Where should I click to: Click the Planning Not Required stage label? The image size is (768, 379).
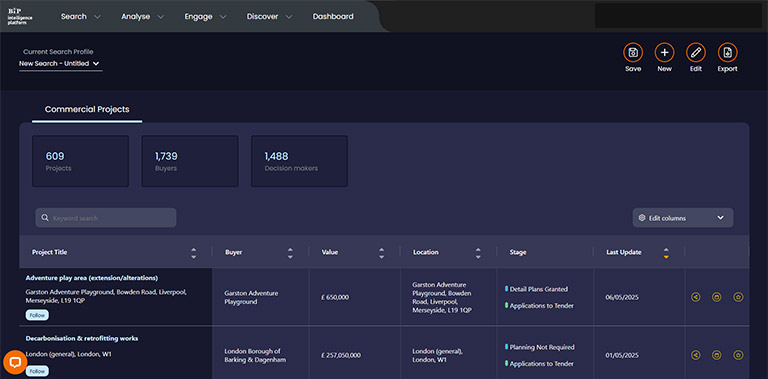tap(542, 347)
